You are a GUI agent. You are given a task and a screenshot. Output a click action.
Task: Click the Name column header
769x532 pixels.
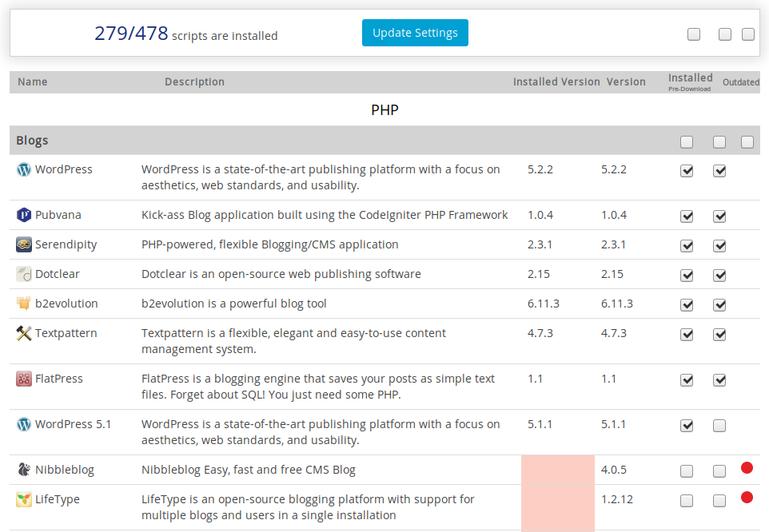33,81
